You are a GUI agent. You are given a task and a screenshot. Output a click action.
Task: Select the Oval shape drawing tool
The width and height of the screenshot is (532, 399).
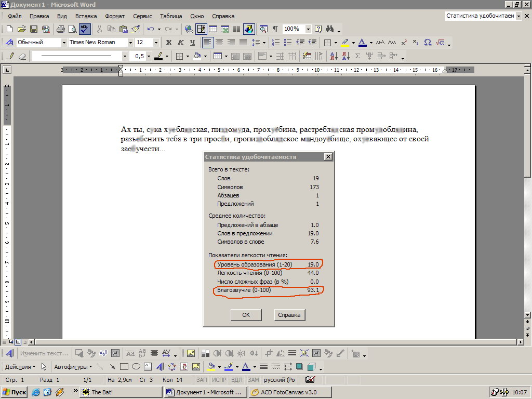pos(136,367)
